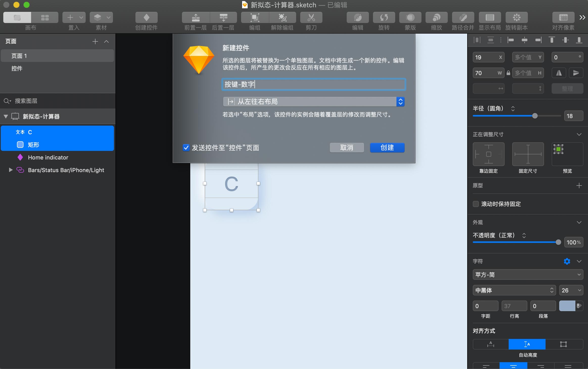Open the 从左往右布局 layout dropdown

(x=314, y=102)
